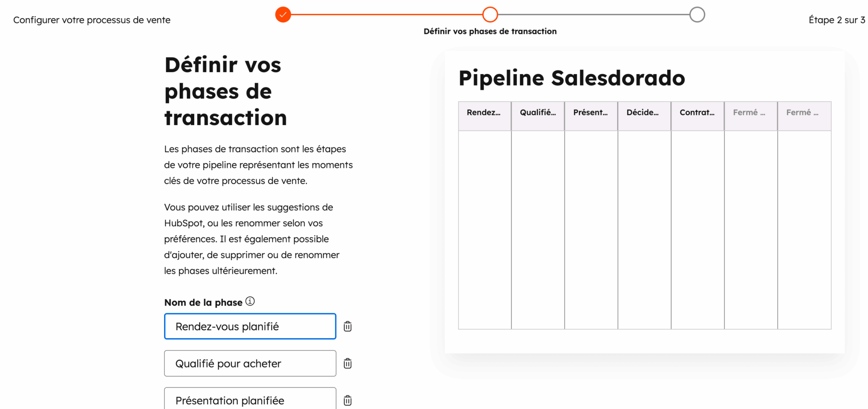Click the current second step circle
Viewport: 868px width, 409px height.
pos(490,15)
